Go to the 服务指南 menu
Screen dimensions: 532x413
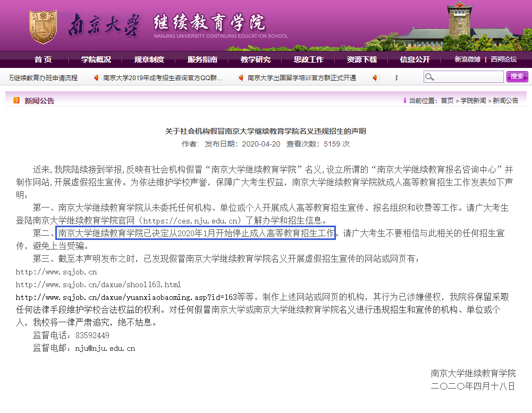coord(202,59)
